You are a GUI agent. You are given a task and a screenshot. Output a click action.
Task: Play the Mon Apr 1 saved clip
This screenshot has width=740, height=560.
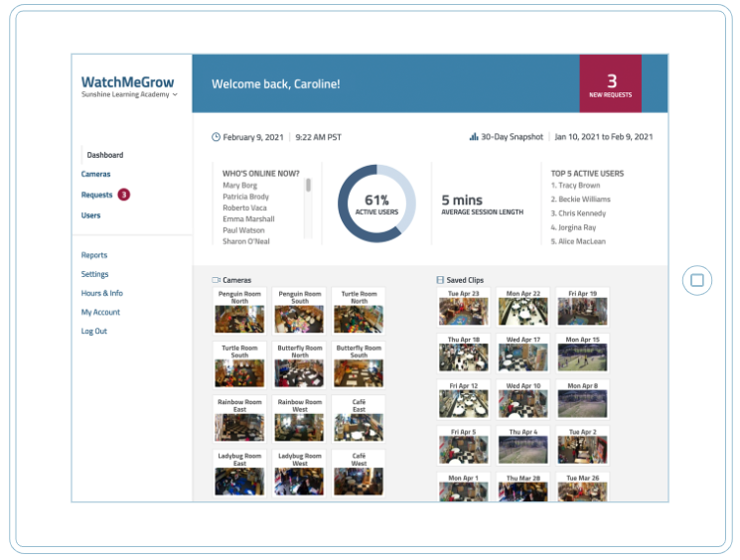(464, 487)
